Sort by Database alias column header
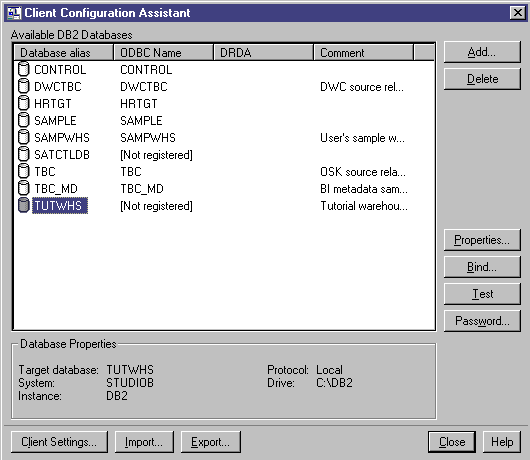The height and width of the screenshot is (460, 530). 63,53
